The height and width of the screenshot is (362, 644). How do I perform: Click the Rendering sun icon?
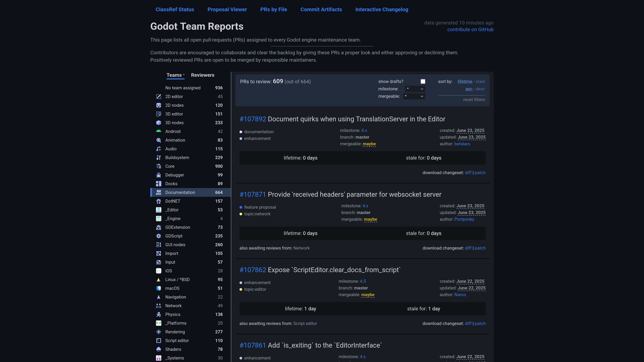pos(158,332)
